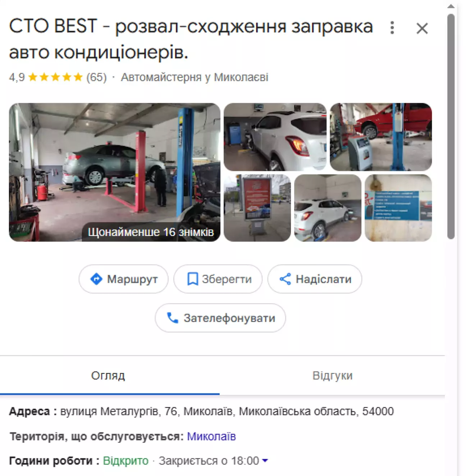Click the scrollbar up arrow
This screenshot has height=476, width=466.
(x=451, y=6)
